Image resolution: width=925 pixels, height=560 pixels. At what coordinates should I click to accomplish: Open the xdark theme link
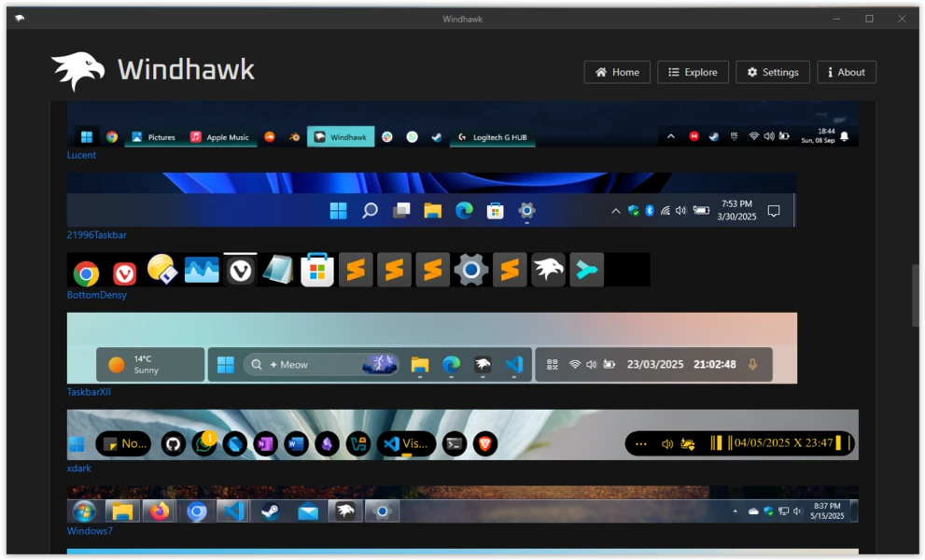point(79,469)
